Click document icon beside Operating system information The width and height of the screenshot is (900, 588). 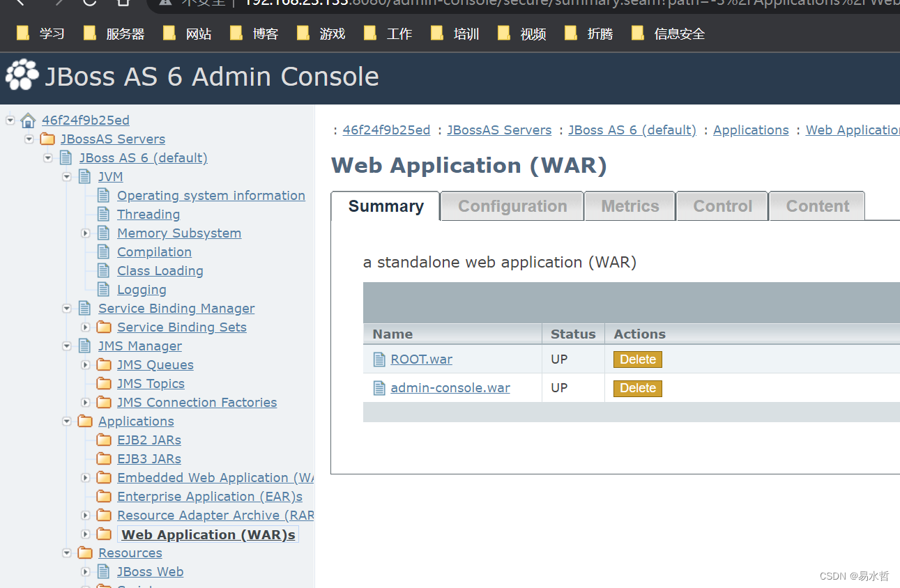(x=104, y=196)
